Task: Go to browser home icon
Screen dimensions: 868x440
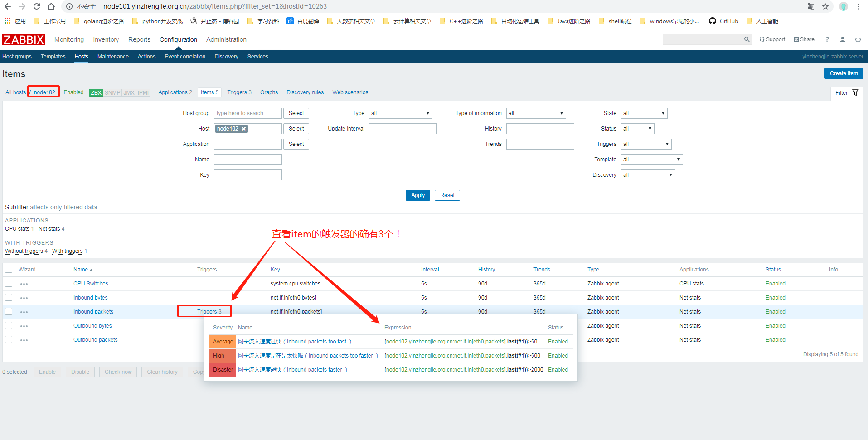Action: (51, 6)
